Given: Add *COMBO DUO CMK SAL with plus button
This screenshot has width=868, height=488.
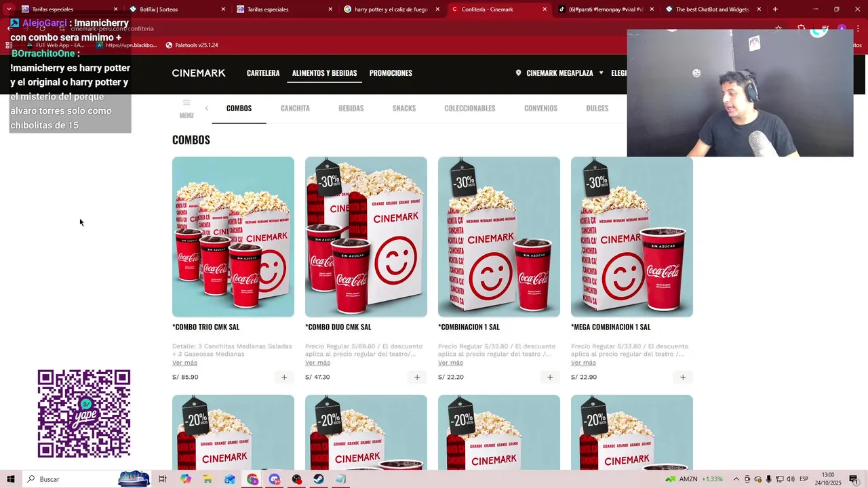Looking at the screenshot, I should 417,377.
